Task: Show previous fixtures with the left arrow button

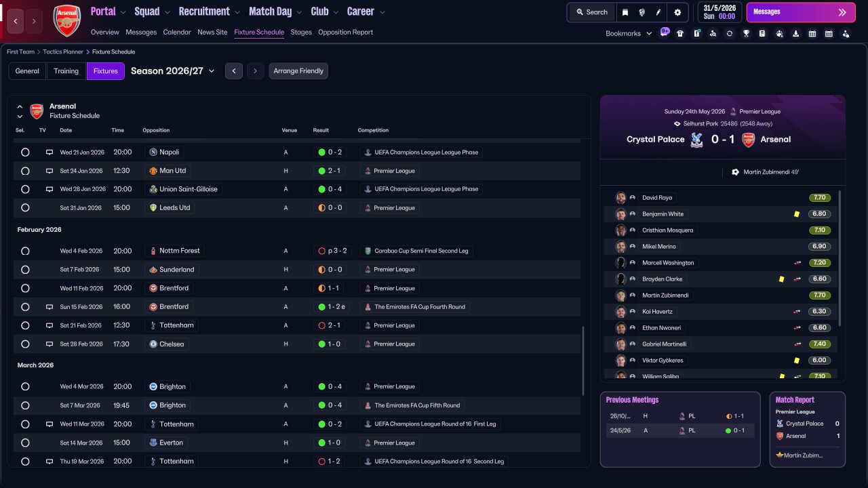Action: pyautogui.click(x=233, y=71)
